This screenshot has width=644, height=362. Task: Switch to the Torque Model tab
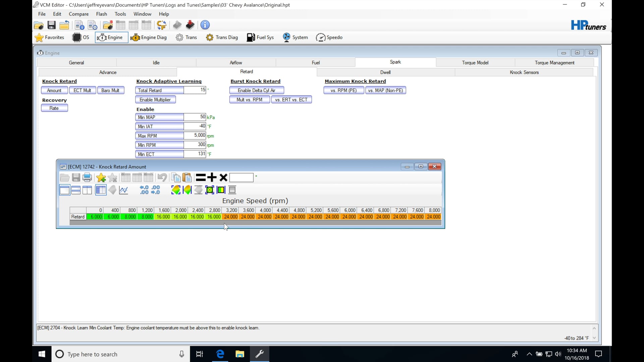475,63
